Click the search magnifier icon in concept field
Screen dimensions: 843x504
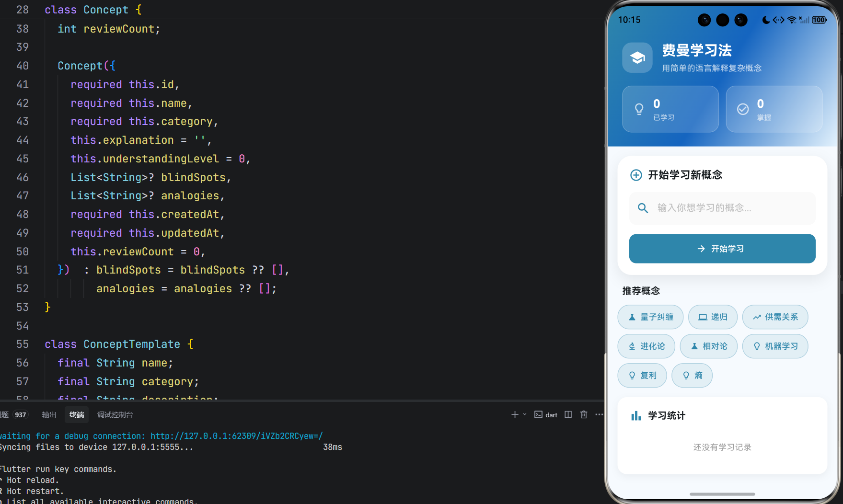point(643,208)
